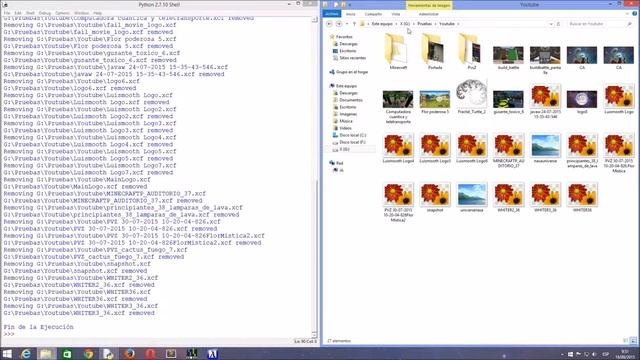Open the Administrar ribbon tab
The image size is (640, 360).
coord(429,14)
